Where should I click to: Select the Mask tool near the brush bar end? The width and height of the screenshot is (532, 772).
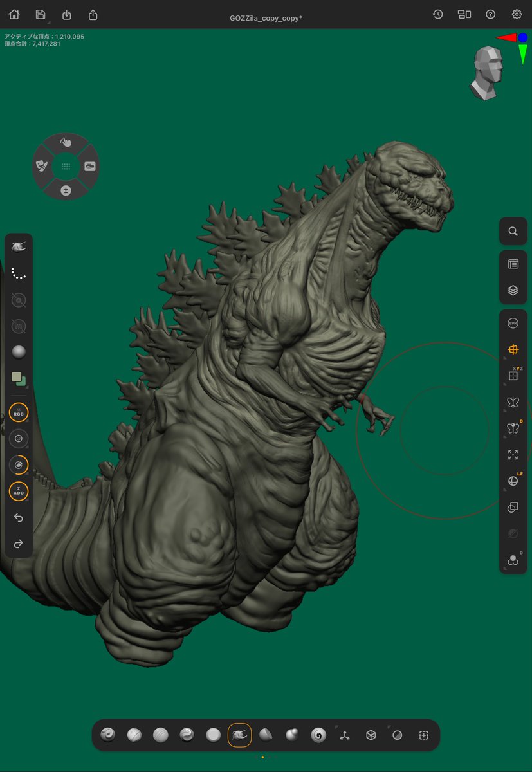pyautogui.click(x=397, y=734)
